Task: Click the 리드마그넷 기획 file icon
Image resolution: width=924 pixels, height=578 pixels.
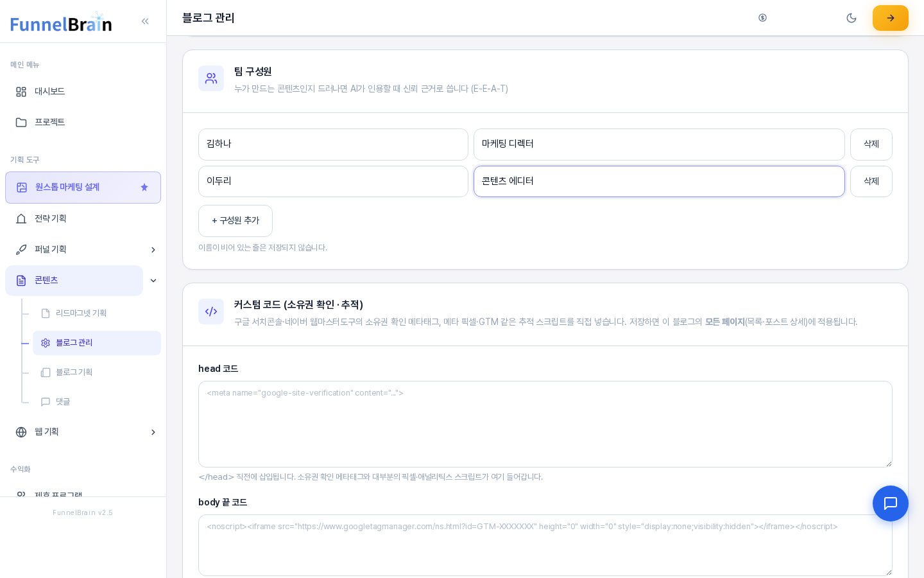Action: coord(46,313)
